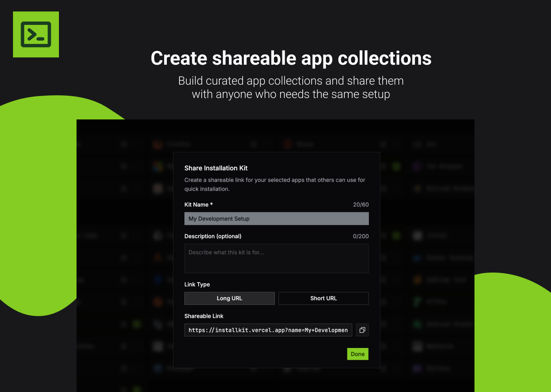The width and height of the screenshot is (551, 392).
Task: Select the Long URL option
Action: (230, 298)
